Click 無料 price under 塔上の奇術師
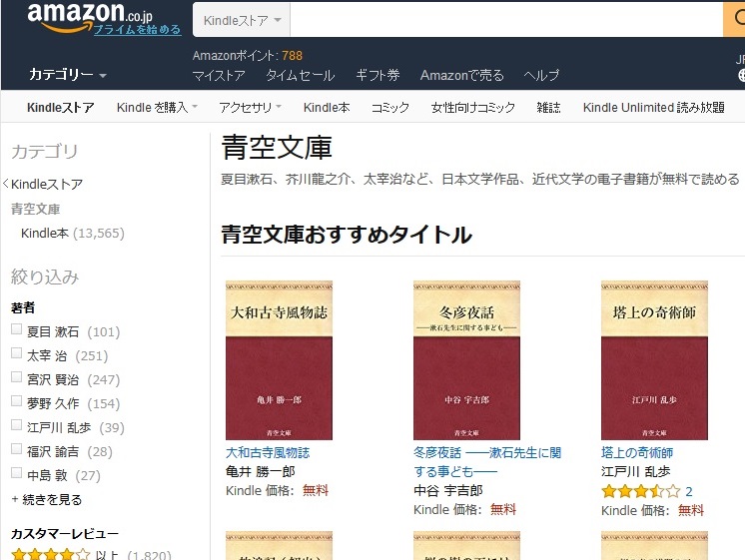The width and height of the screenshot is (745, 560). click(x=691, y=511)
